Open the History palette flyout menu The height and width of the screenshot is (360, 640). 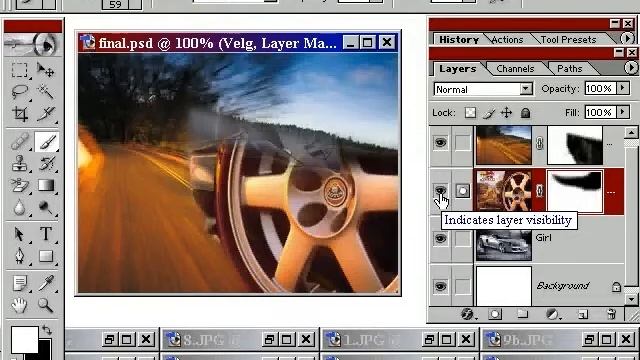tap(627, 39)
